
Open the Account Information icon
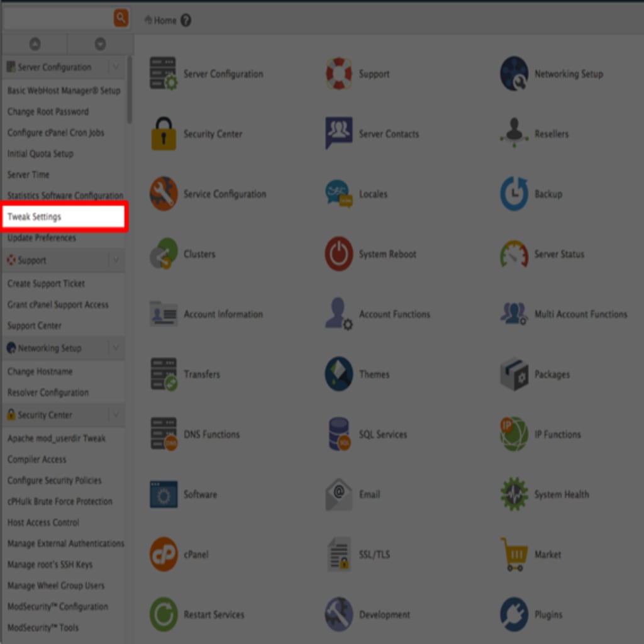[164, 314]
